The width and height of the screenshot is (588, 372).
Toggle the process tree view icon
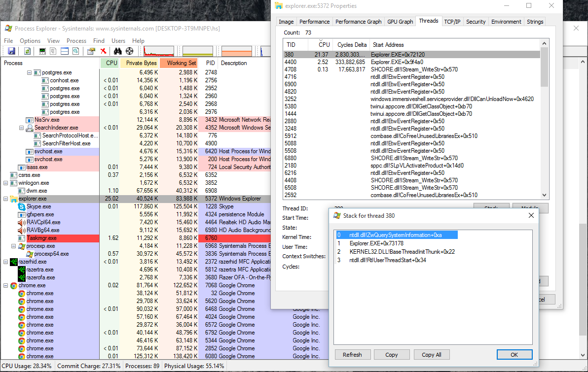(x=53, y=51)
